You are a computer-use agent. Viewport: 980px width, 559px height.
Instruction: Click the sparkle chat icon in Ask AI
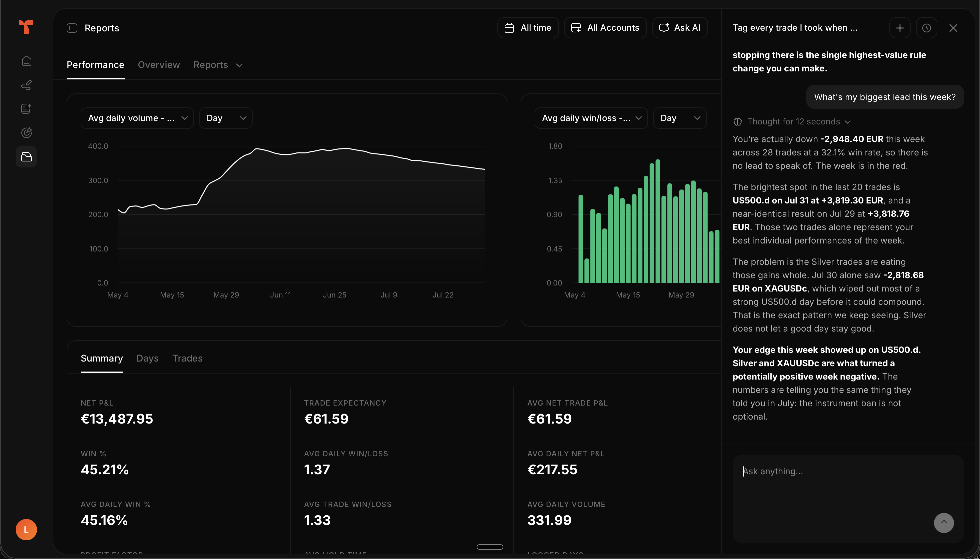coord(664,28)
